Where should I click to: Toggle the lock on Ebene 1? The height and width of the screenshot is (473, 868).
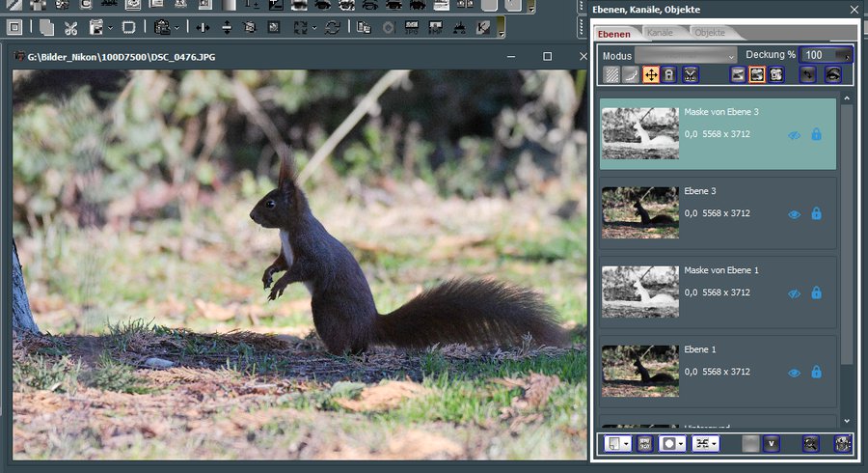pos(816,373)
